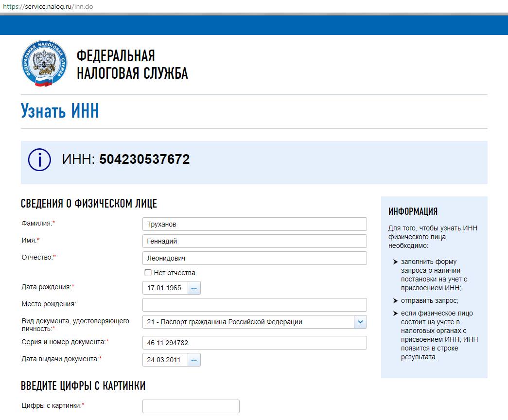Open calendar picker for Дата рождения

[x=194, y=288]
